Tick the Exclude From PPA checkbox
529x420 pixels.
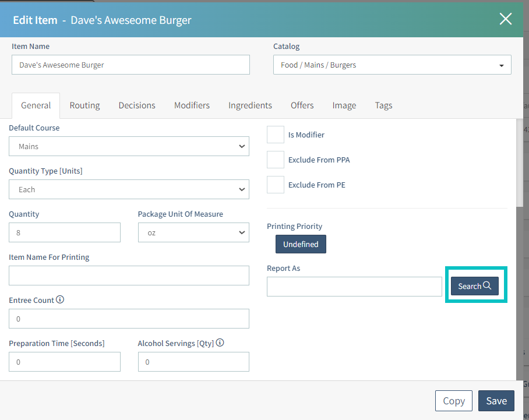click(x=276, y=160)
